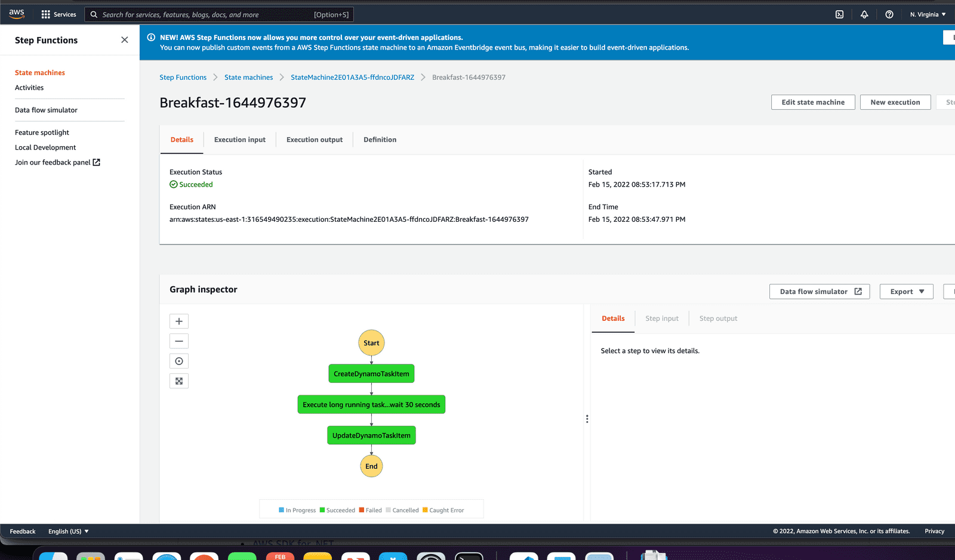955x560 pixels.
Task: View the Step input tab in Graph inspector
Action: point(661,318)
